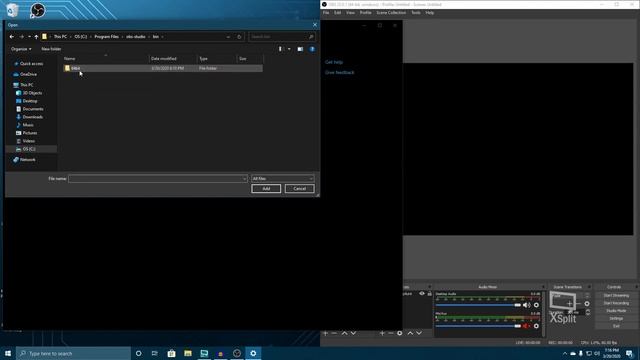Adjust the Mic/Aux volume slider

point(478,326)
